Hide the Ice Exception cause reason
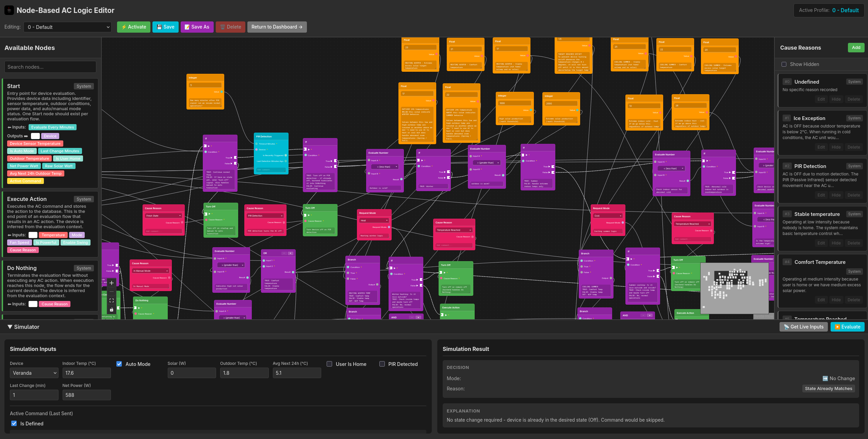The image size is (868, 439). [836, 147]
